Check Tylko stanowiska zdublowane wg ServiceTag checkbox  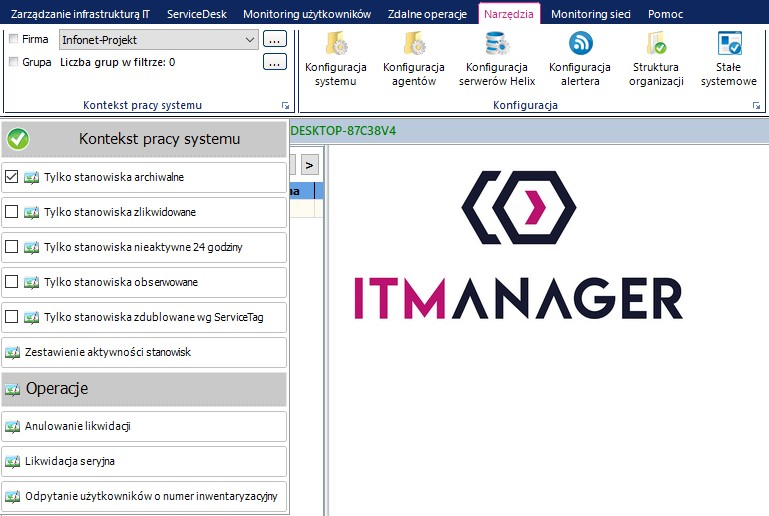(11, 316)
